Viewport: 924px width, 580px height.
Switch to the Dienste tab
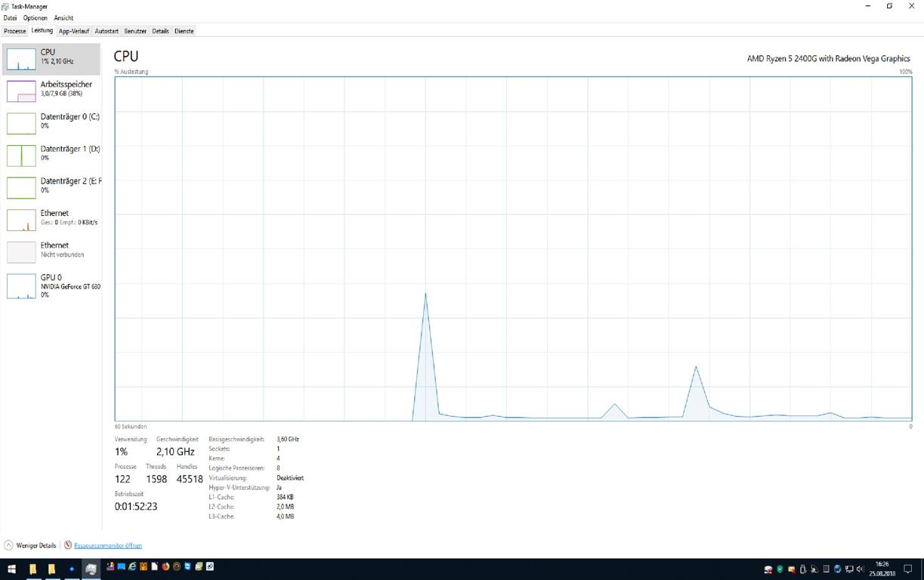click(x=184, y=31)
